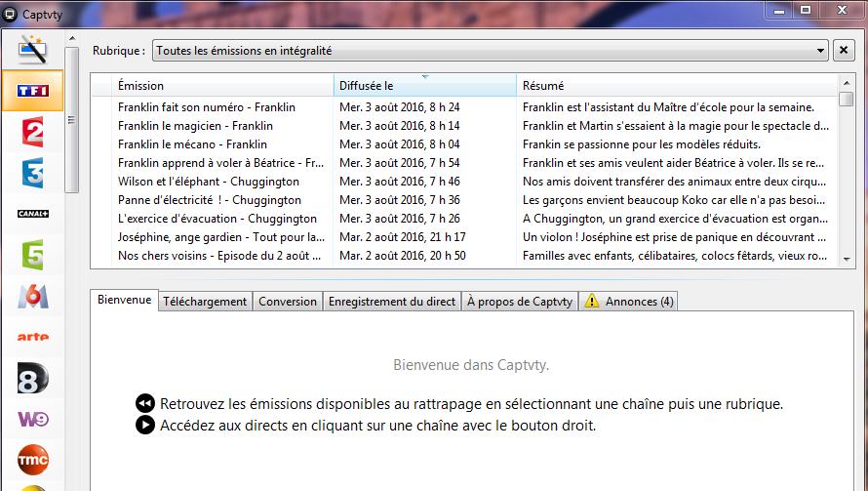Click summary starting with Un violon ! Joséphine
Screen dimensions: 868x491
pos(674,237)
